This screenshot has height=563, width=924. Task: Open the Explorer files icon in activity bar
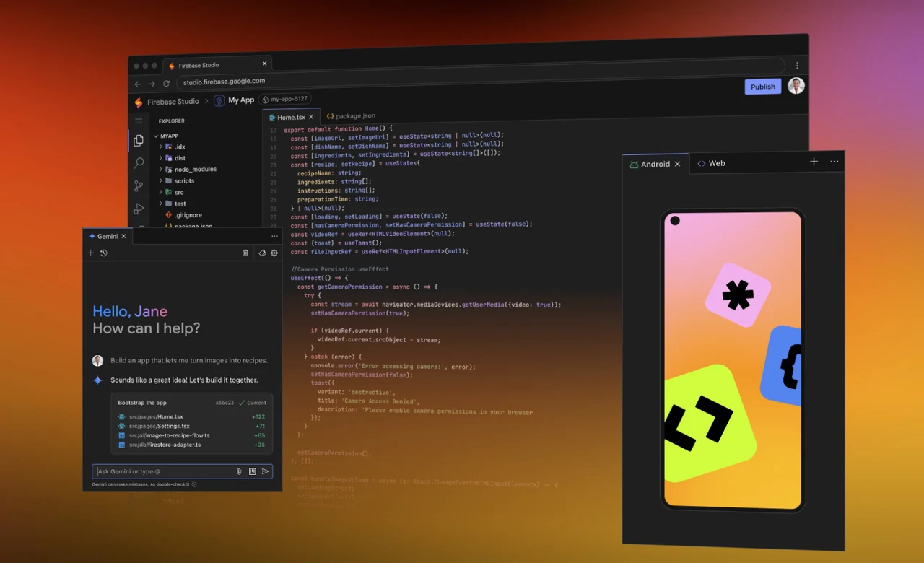tap(139, 141)
